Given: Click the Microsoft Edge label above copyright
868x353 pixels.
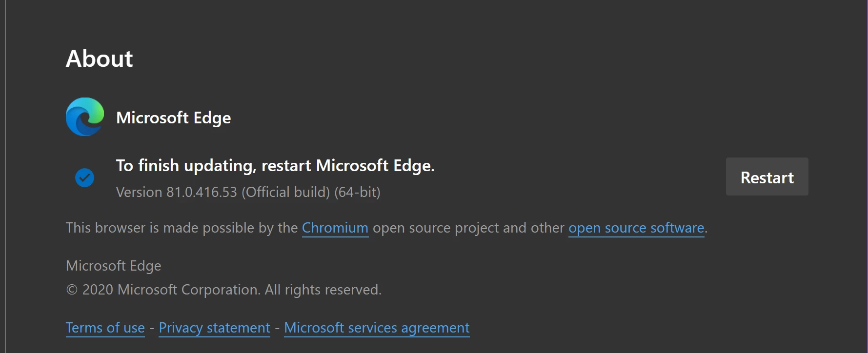Looking at the screenshot, I should 113,266.
